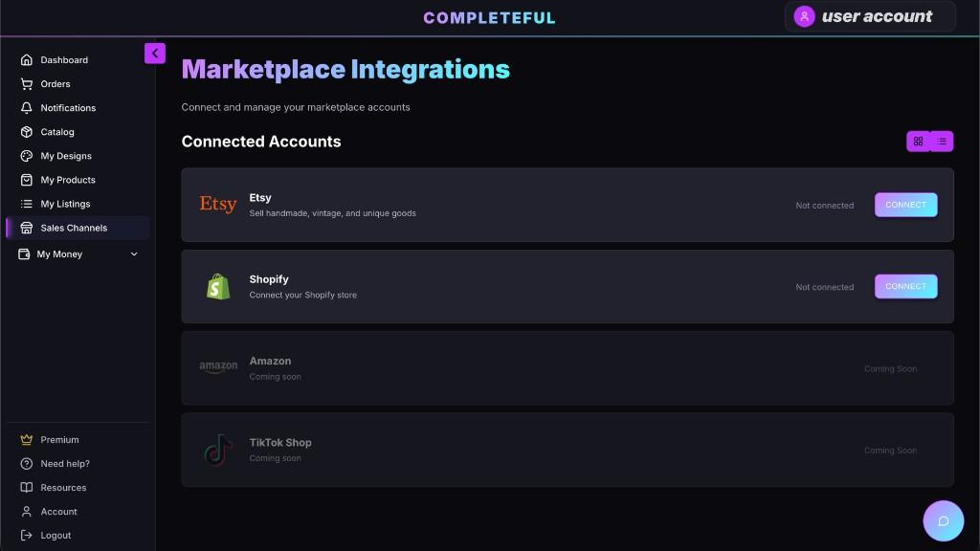Screen dimensions: 980x551
Task: Connect your Shopify store
Action: [904, 286]
